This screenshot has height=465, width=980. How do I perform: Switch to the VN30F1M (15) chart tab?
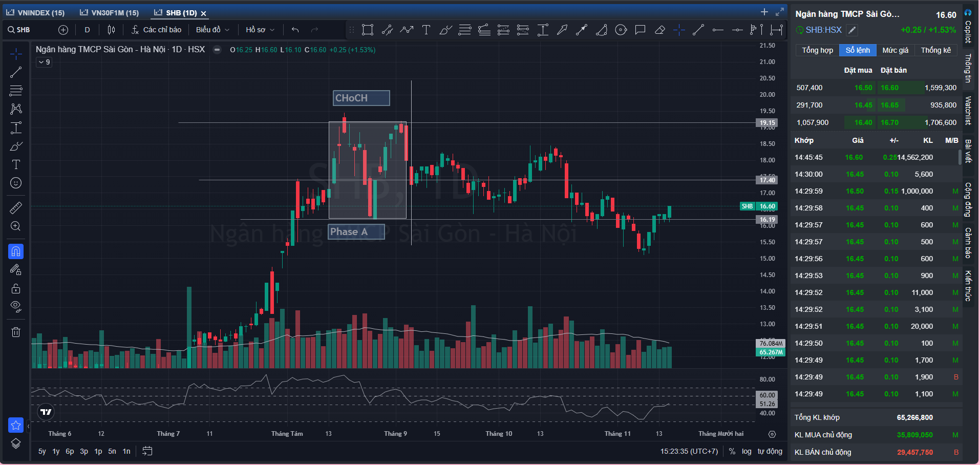(x=109, y=13)
